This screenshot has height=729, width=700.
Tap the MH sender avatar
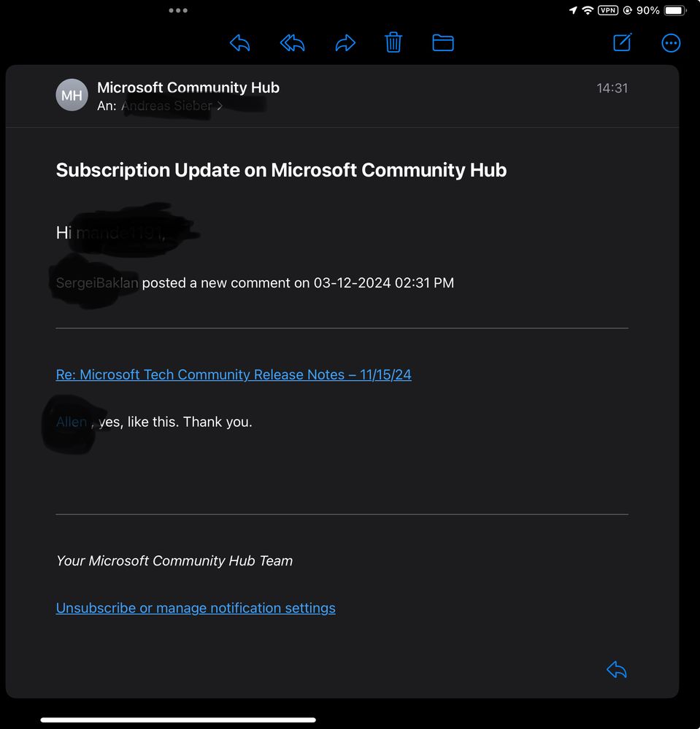72,96
